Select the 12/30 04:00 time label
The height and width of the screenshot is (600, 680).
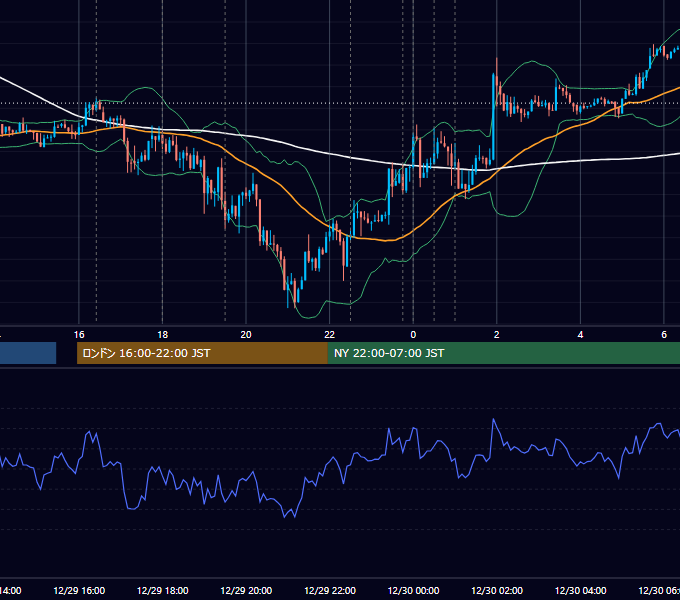tap(581, 590)
